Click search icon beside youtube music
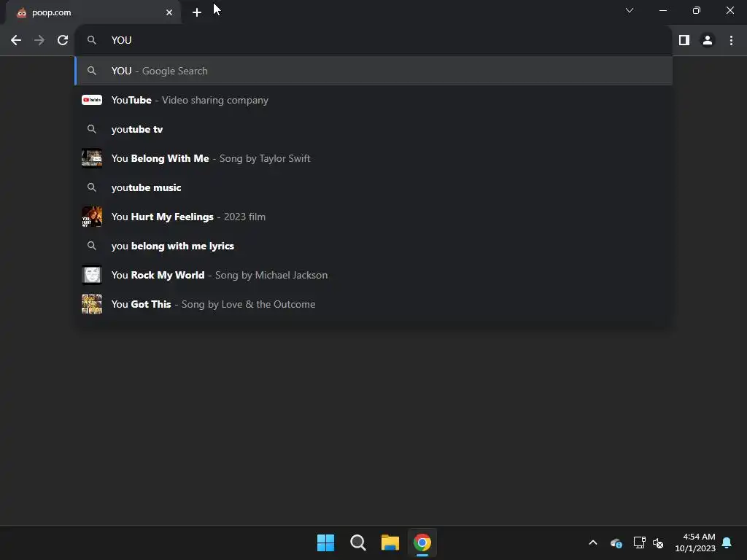 [x=92, y=187]
